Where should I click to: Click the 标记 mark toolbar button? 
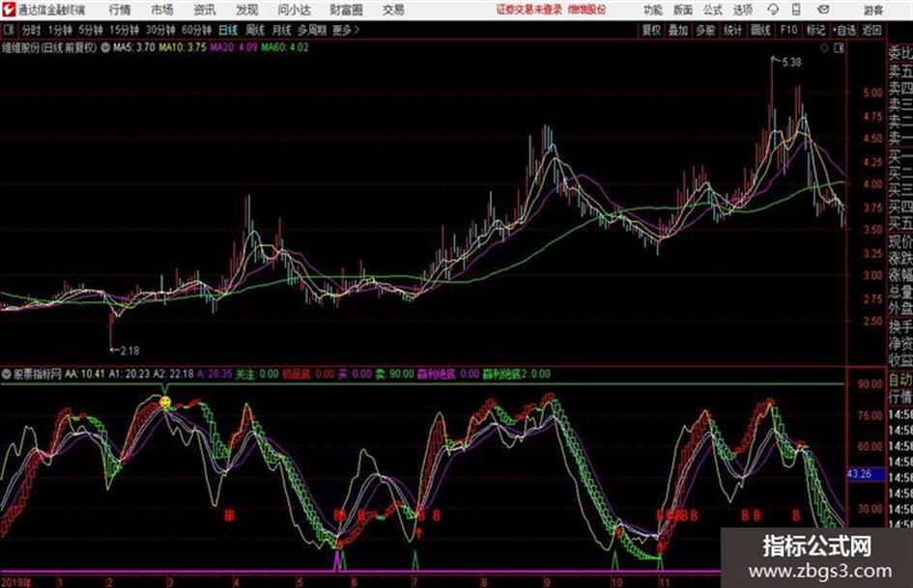[816, 30]
